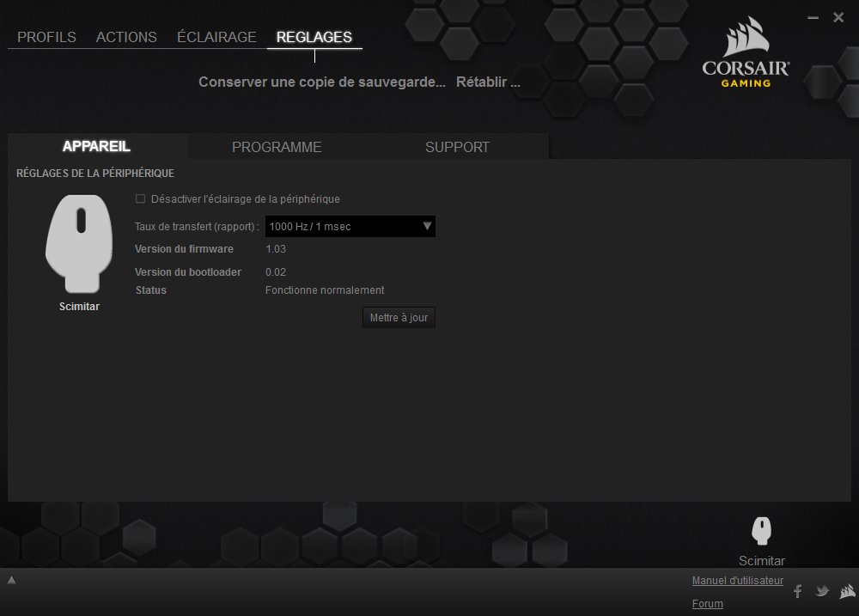The image size is (859, 616).
Task: Switch to the ACTIONS tab
Action: click(x=126, y=37)
